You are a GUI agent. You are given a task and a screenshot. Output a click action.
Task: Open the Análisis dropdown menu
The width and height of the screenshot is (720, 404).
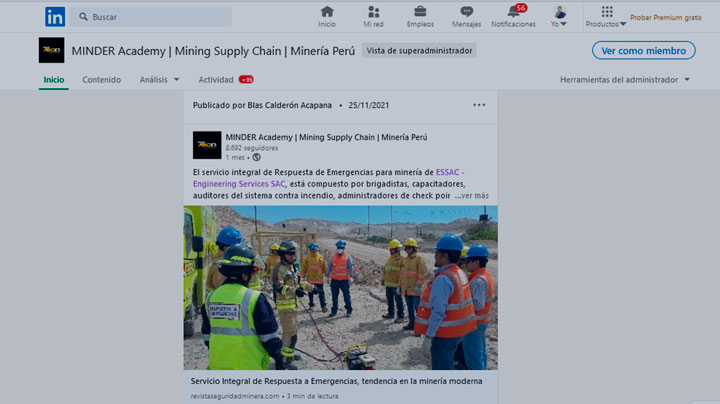tap(160, 79)
